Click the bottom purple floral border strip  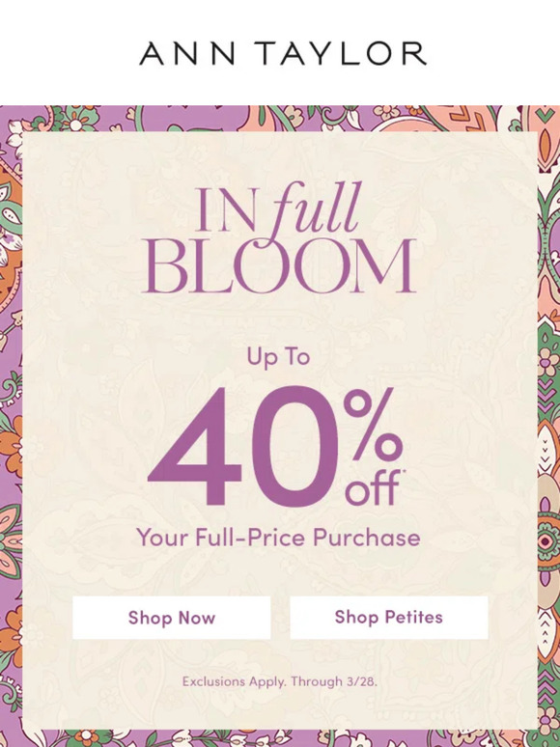[280, 738]
